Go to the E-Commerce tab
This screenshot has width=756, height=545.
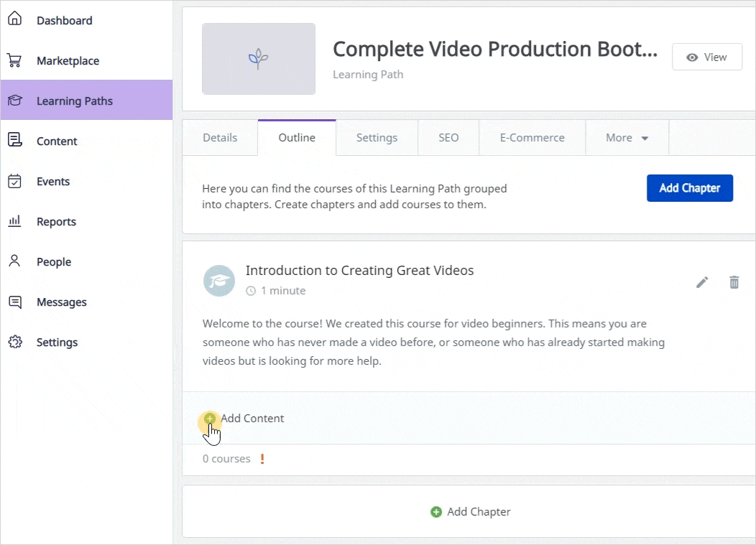click(532, 138)
